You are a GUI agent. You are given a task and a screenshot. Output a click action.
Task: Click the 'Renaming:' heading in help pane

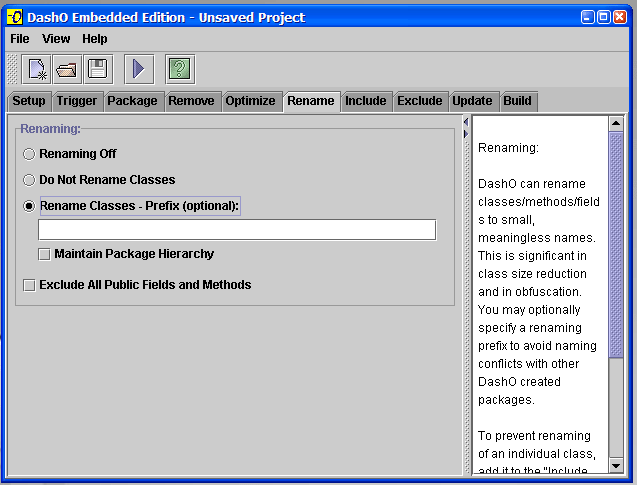coord(508,148)
